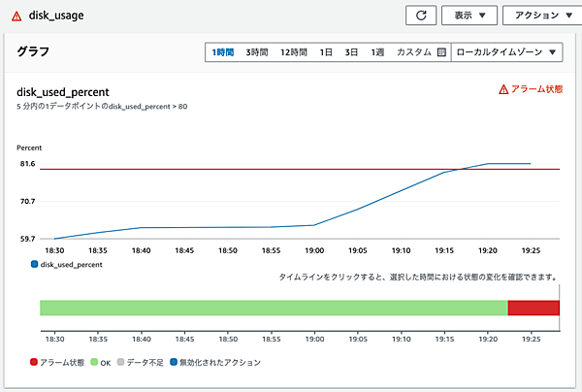Viewport: 582px width, 392px height.
Task: Open the カスタム custom time range
Action: [414, 52]
